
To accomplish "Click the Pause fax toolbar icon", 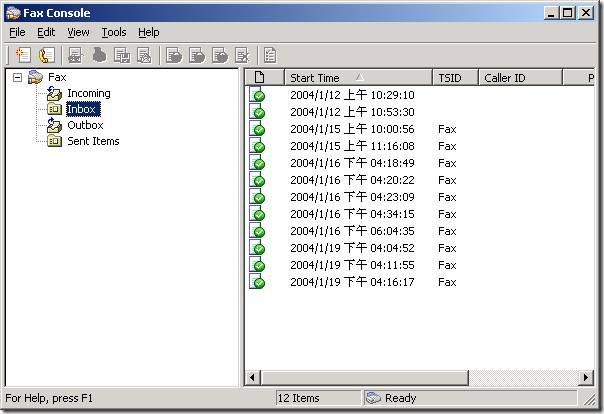I will [174, 55].
